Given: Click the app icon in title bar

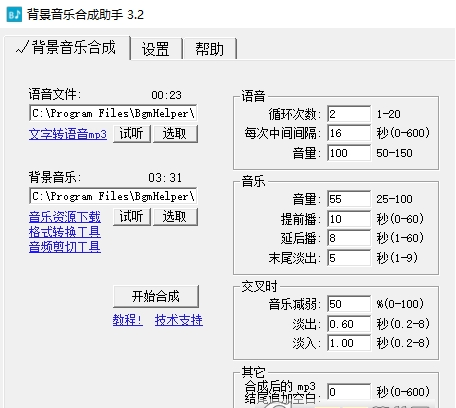Looking at the screenshot, I should click(x=14, y=14).
